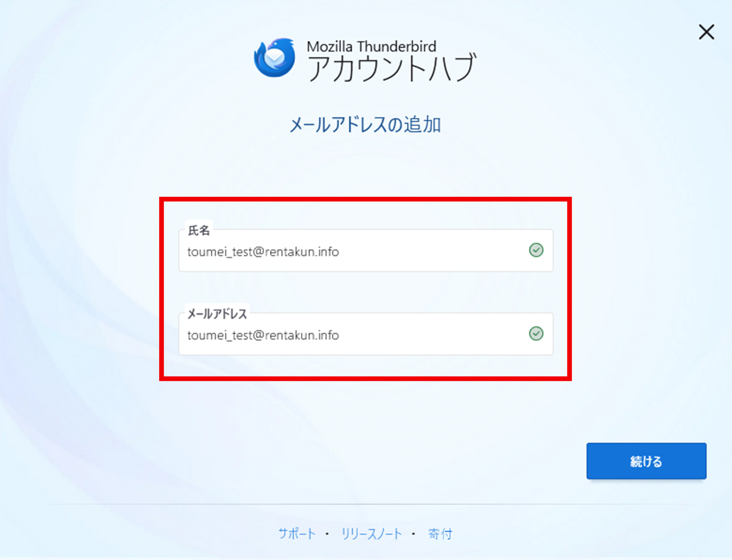The image size is (732, 560).
Task: Open the サポート support link
Action: click(297, 534)
